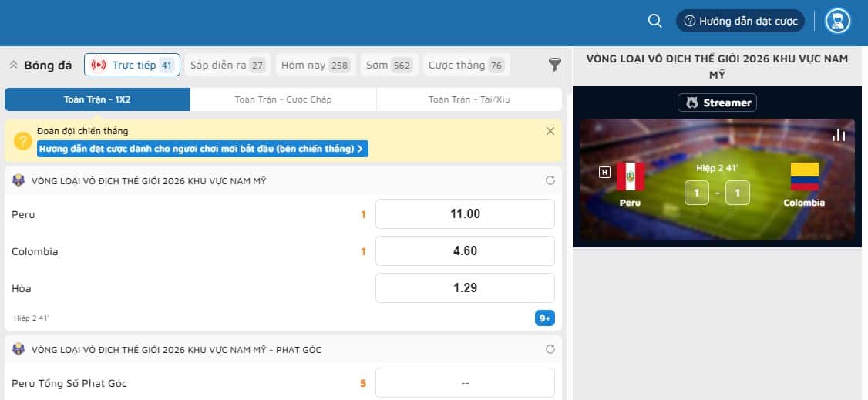Viewport: 868px width, 400px height.
Task: Refresh the Nam Mỹ qualifier odds section
Action: tap(550, 181)
